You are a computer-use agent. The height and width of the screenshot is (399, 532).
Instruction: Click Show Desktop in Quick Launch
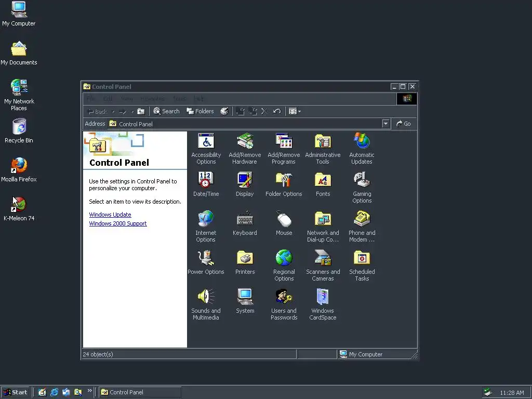pyautogui.click(x=43, y=392)
